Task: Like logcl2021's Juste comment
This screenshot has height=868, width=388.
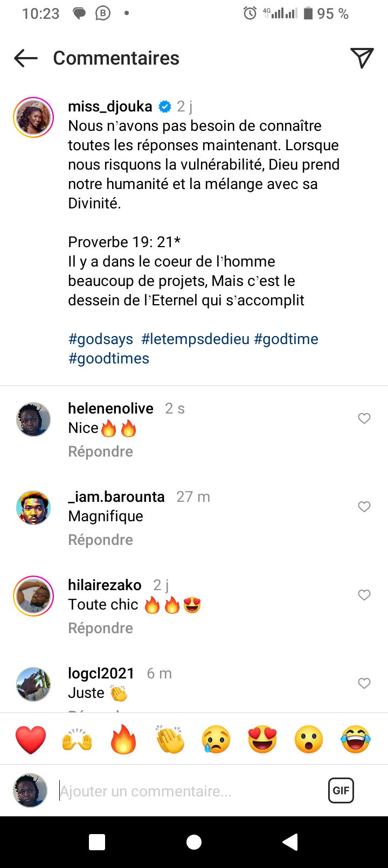Action: (364, 683)
